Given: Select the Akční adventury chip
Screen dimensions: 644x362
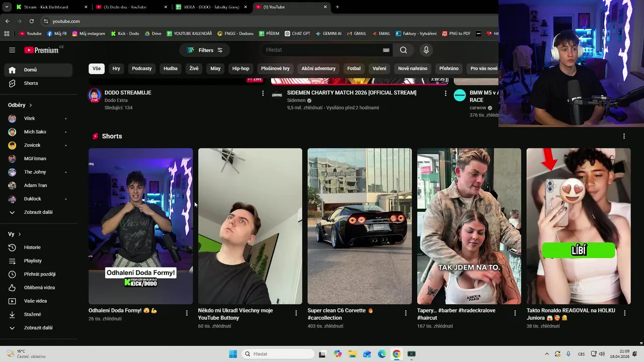Looking at the screenshot, I should click(318, 68).
